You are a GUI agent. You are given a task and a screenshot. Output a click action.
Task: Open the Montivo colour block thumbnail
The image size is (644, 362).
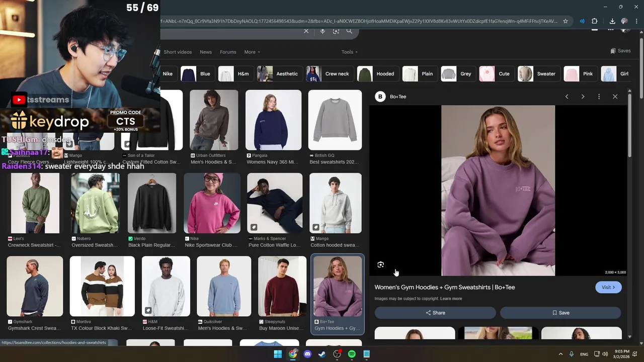pos(102,286)
